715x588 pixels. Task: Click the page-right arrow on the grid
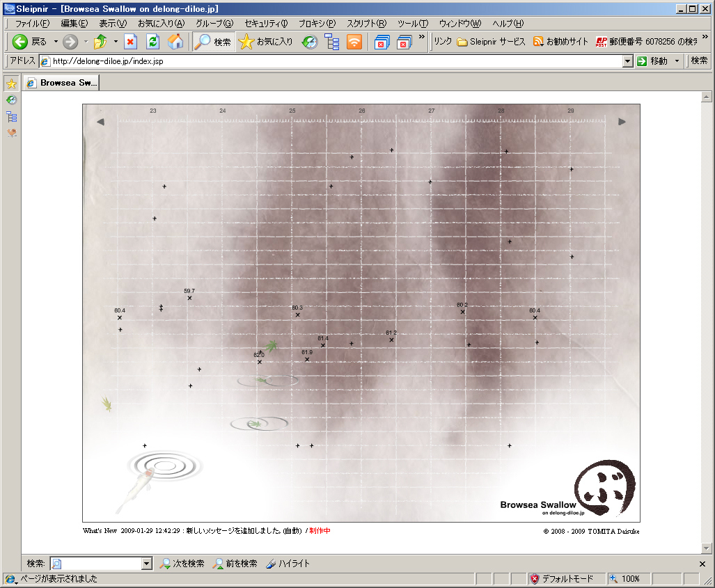click(x=622, y=122)
